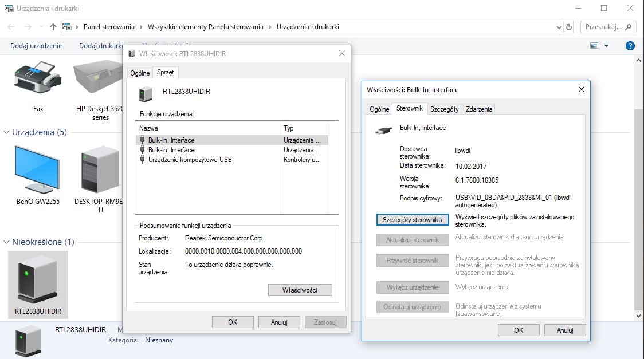This screenshot has width=644, height=359.
Task: Click Anuluj in RTL2838UHIDIR properties dialog
Action: point(279,322)
